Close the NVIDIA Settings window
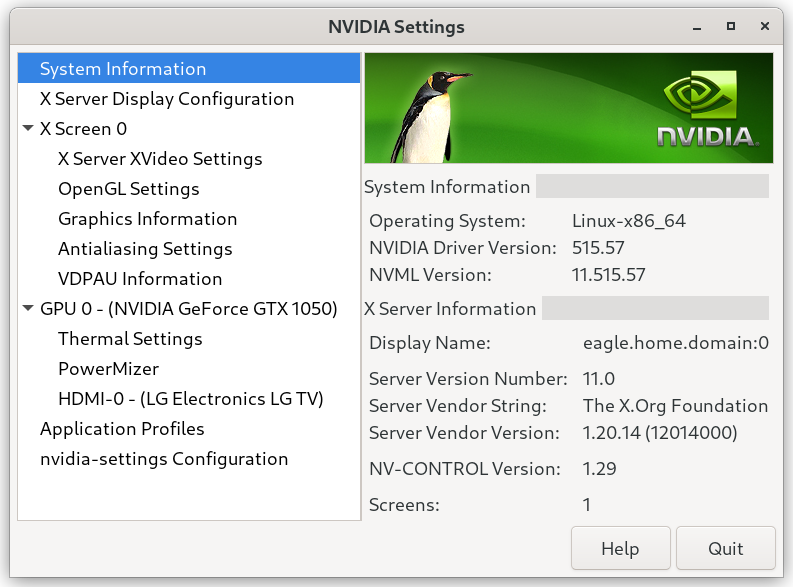Screen dimensions: 793x587 [765, 26]
